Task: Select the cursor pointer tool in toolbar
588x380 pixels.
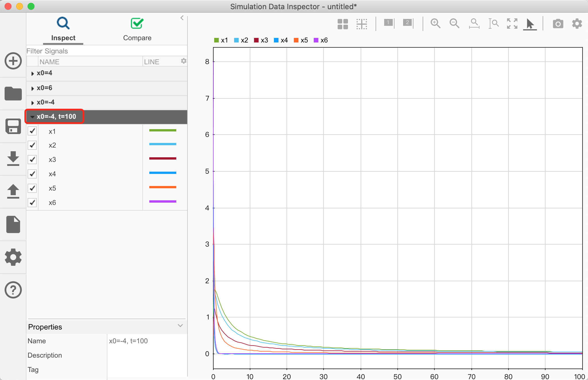Action: pos(530,24)
